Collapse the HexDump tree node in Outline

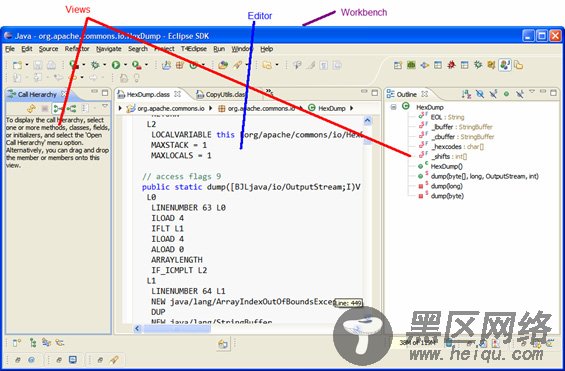393,107
